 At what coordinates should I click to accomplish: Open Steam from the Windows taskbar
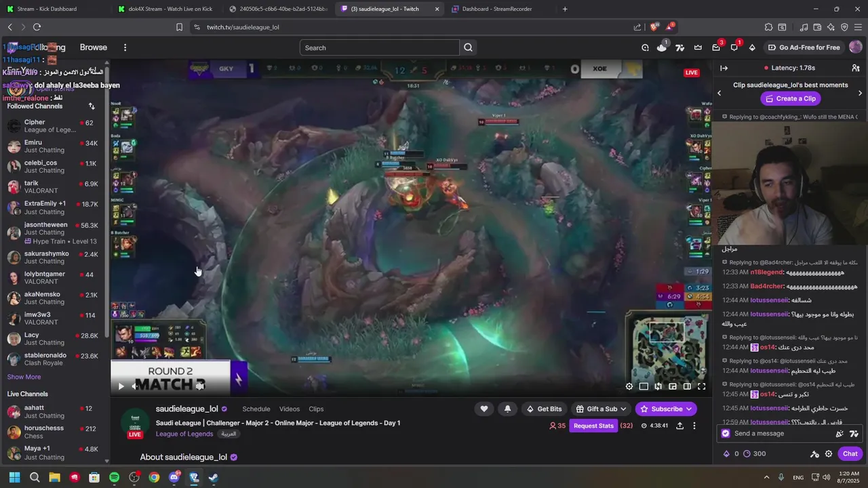pyautogui.click(x=213, y=477)
